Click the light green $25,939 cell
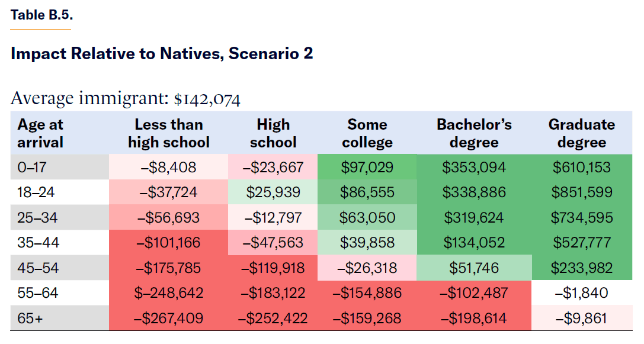This screenshot has width=644, height=344. (x=273, y=192)
